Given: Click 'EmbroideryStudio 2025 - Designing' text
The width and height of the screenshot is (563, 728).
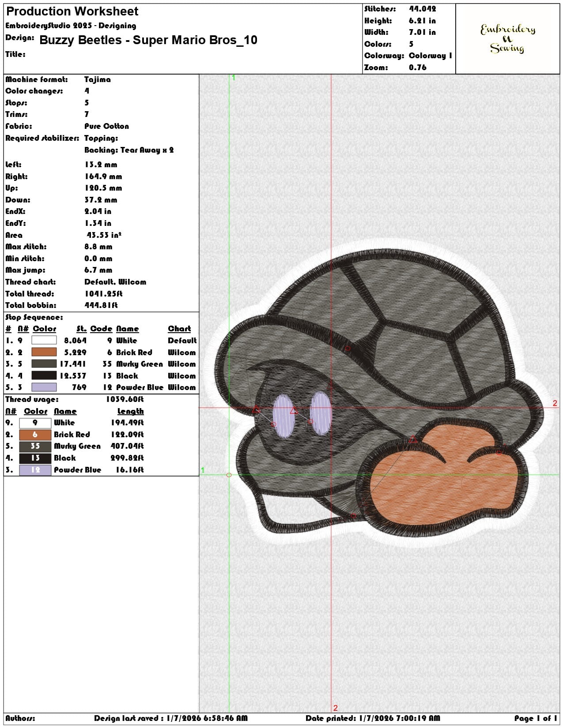Looking at the screenshot, I should (71, 26).
